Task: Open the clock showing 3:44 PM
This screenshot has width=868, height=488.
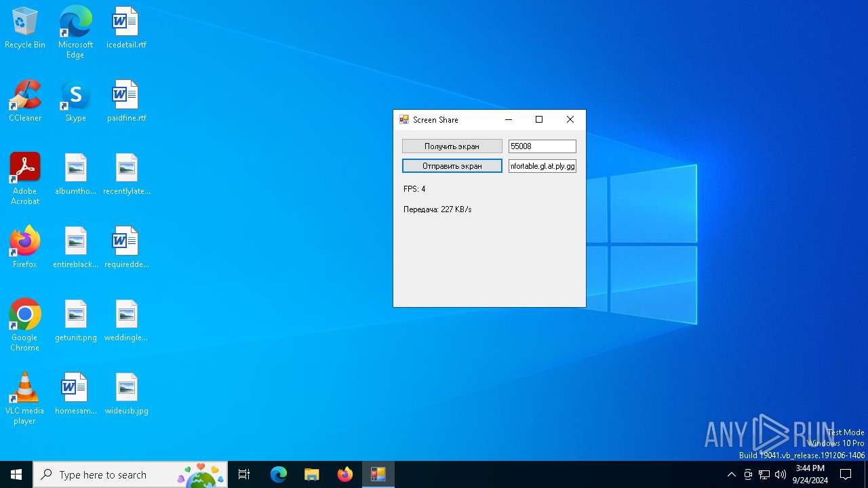Action: tap(810, 474)
